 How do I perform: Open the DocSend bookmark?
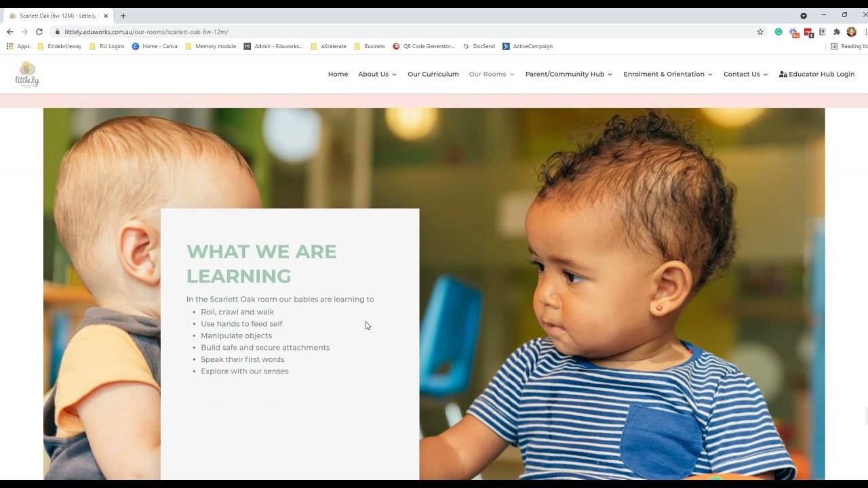(x=479, y=46)
